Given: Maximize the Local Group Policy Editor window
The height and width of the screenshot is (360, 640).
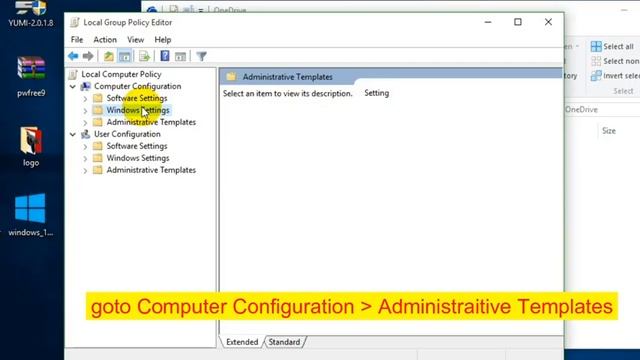Looking at the screenshot, I should [x=518, y=22].
